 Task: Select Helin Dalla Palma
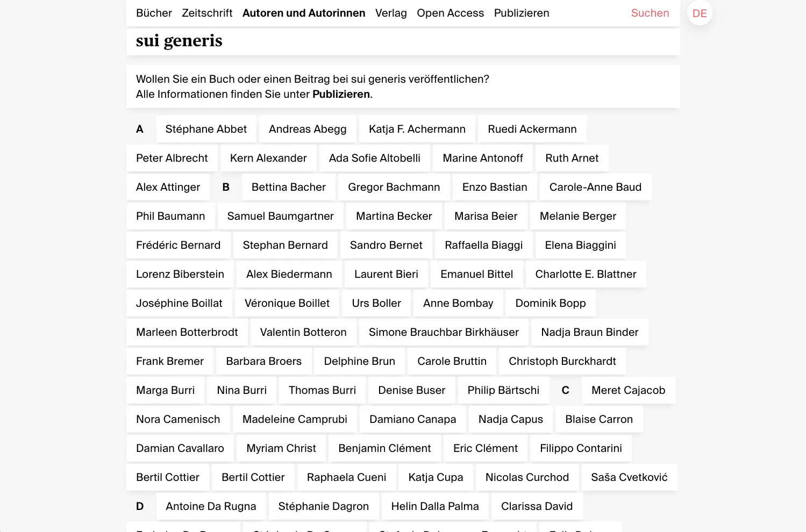[x=435, y=506]
